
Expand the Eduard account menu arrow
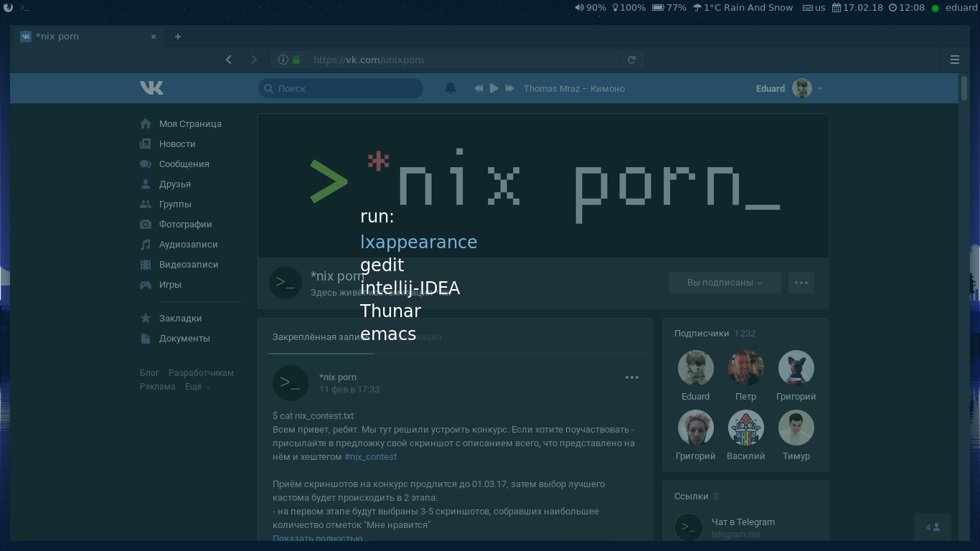tap(820, 89)
